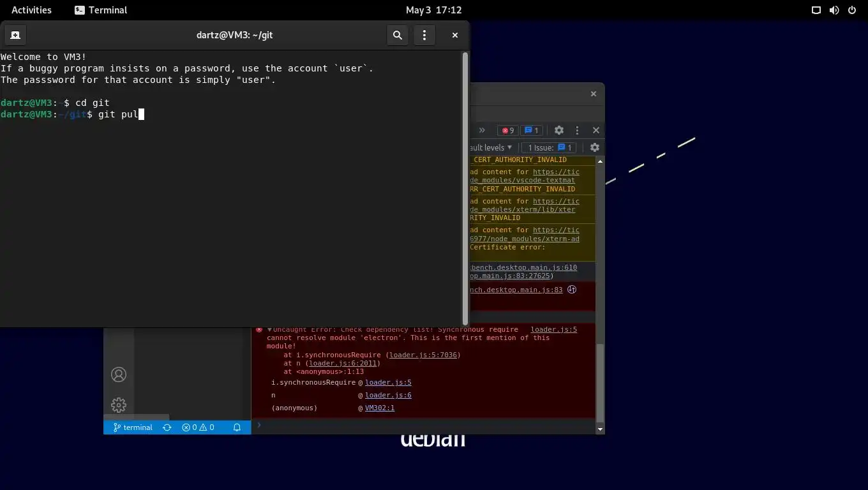Open VS Code Manage gear icon
Image resolution: width=868 pixels, height=490 pixels.
tap(119, 405)
